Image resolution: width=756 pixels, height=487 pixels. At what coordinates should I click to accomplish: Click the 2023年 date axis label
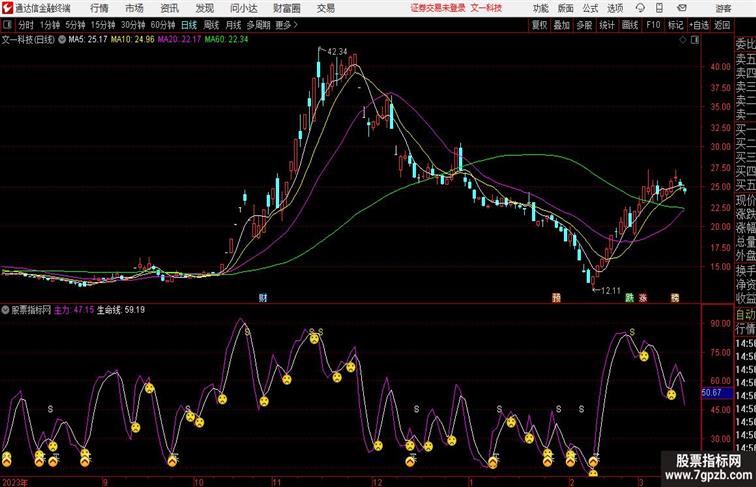coord(15,482)
